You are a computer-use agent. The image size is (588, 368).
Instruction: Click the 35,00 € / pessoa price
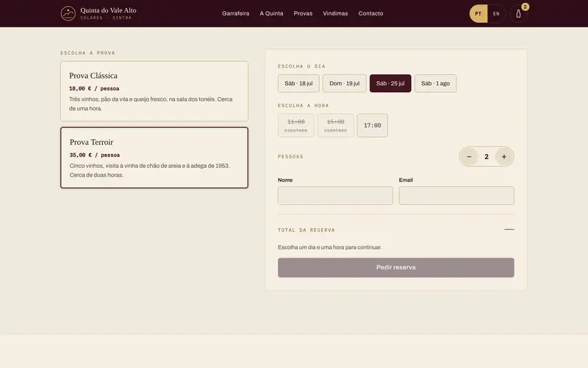pos(95,155)
